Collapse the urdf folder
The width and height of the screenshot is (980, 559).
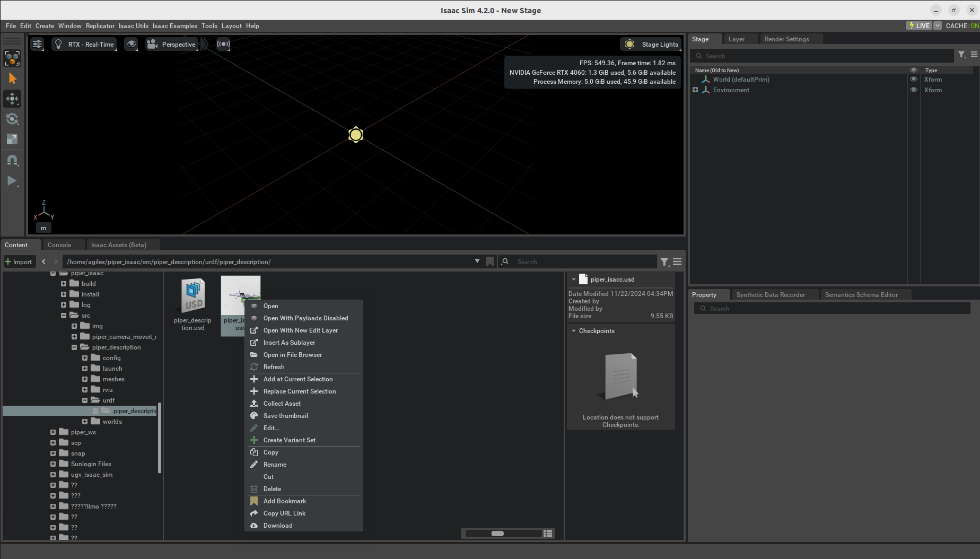[85, 400]
